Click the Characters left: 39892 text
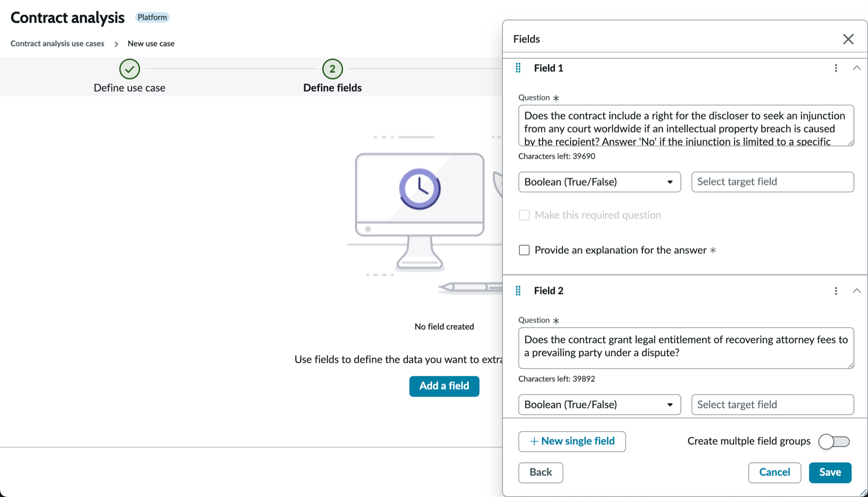The image size is (868, 497). click(x=557, y=379)
